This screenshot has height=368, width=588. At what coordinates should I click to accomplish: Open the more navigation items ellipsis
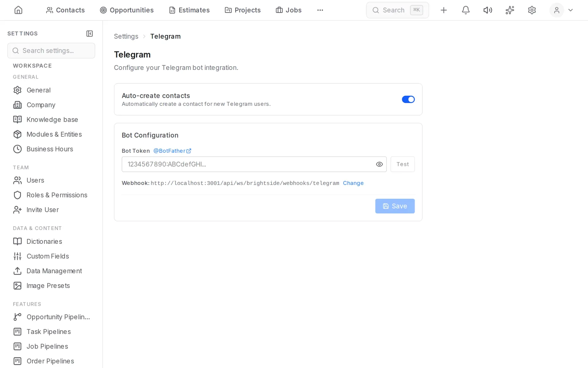(320, 10)
